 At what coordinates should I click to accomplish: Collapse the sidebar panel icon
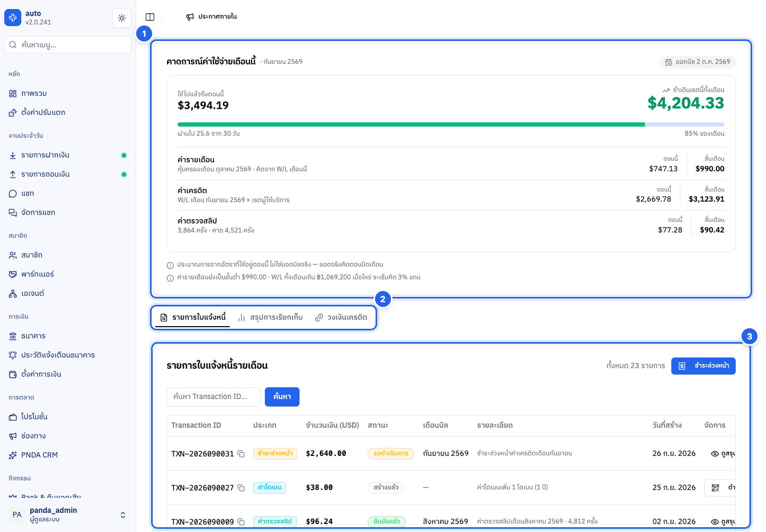150,17
